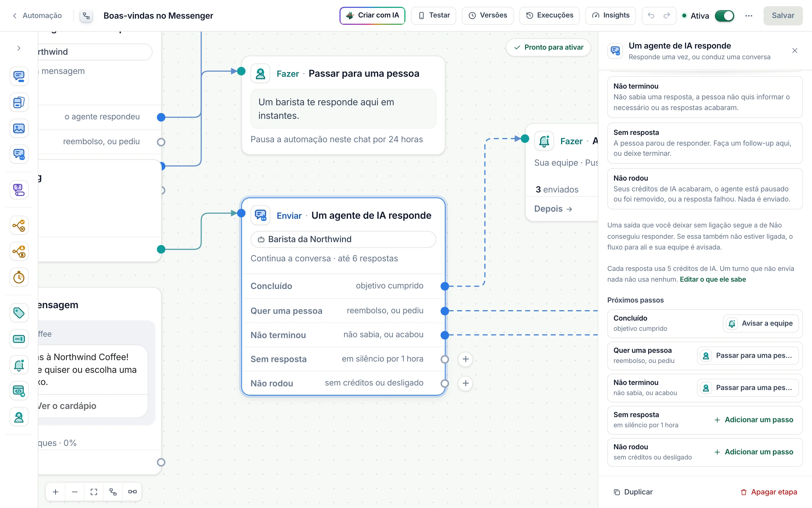Click the Pronto para ativar status badge

click(x=548, y=47)
